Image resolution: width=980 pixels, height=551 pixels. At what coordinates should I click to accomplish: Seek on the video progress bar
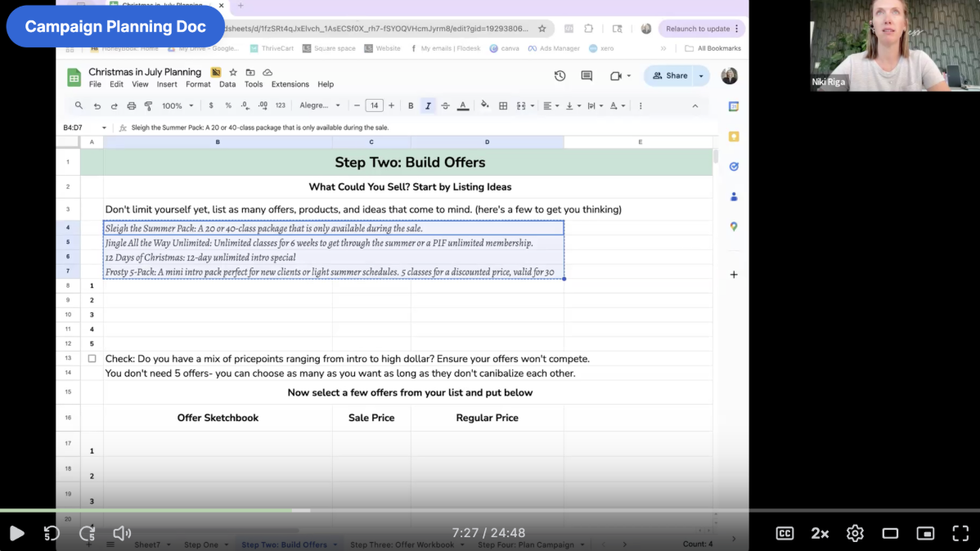click(490, 510)
